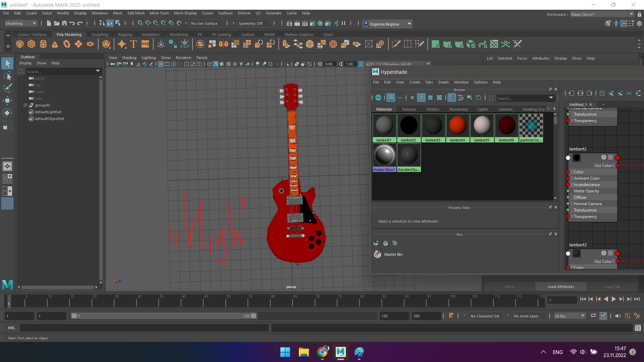Screen dimensions: 644x362
Task: Click Create New Bin icon in Bins
Action: point(376,243)
